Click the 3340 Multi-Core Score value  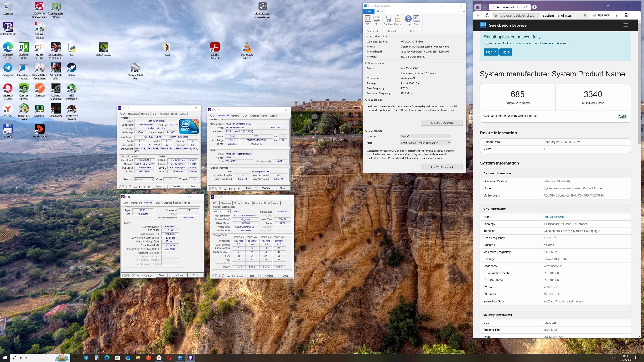click(593, 94)
